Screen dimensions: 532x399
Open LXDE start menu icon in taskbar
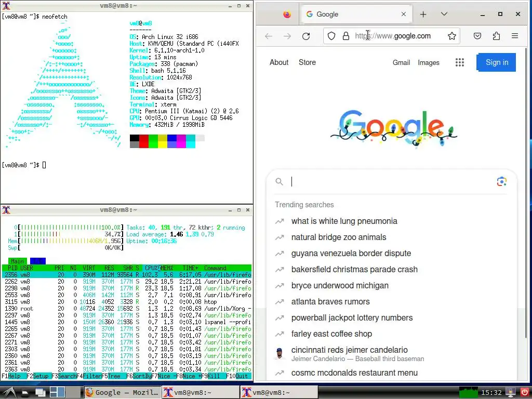9,393
